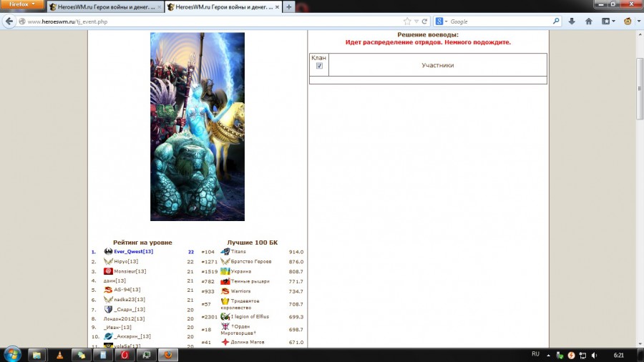
Task: Open the Тридевятое королевство clan link
Action: coord(240,304)
